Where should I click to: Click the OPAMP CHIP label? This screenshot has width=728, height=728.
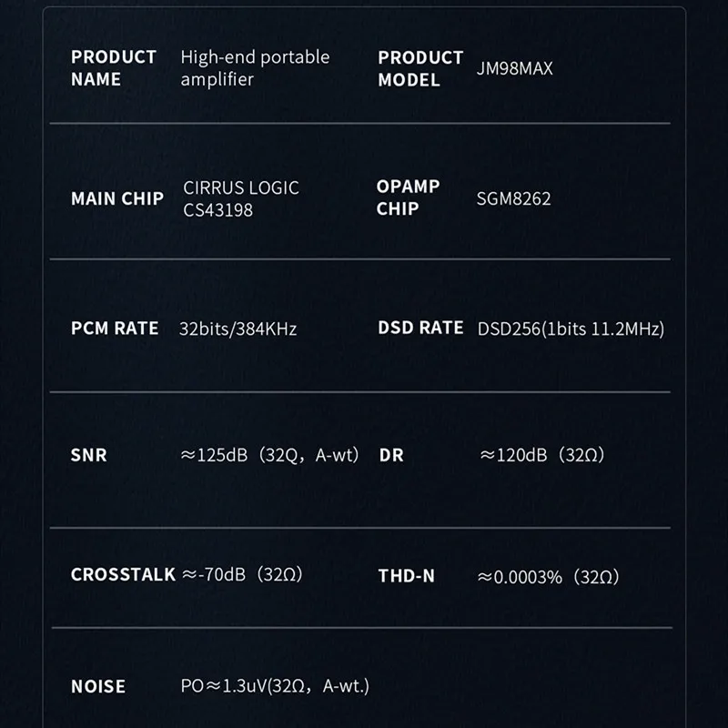pyautogui.click(x=408, y=197)
